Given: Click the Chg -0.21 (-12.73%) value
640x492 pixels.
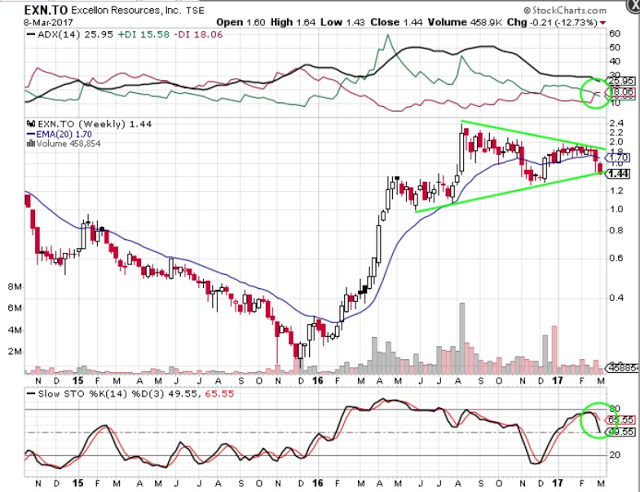Looking at the screenshot, I should coord(552,22).
